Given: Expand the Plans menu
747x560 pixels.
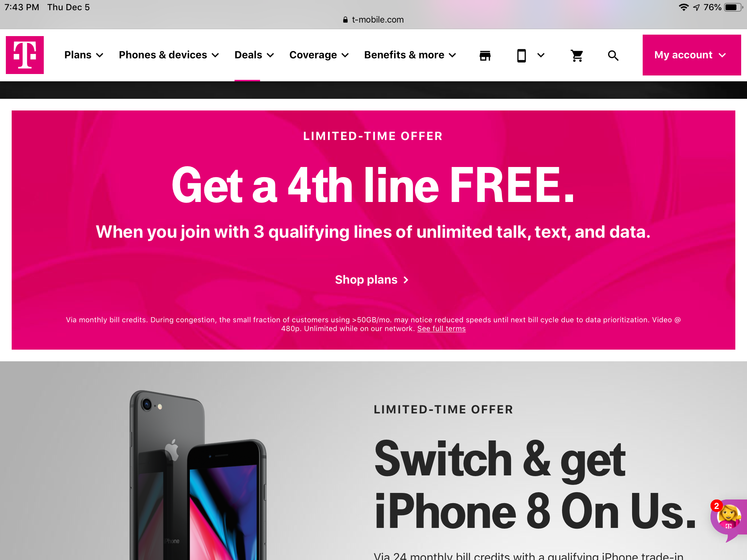Looking at the screenshot, I should (84, 55).
